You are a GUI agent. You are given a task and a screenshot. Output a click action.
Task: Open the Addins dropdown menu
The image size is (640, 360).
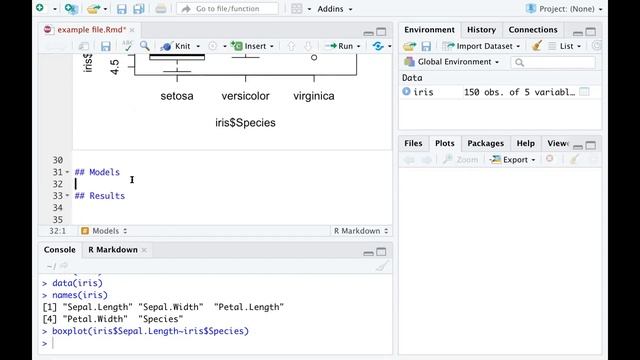coord(335,9)
